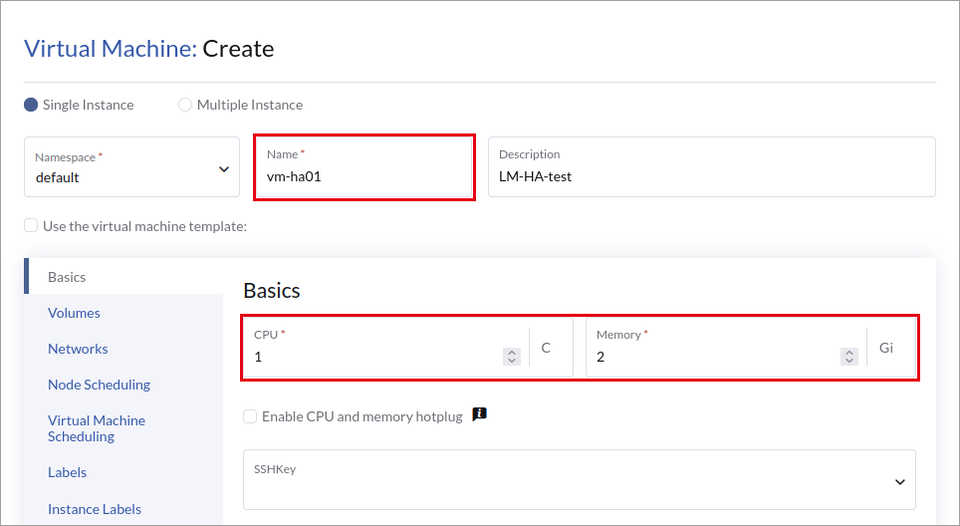Select the Single Instance radio button
Viewport: 960px width, 526px height.
pos(31,105)
